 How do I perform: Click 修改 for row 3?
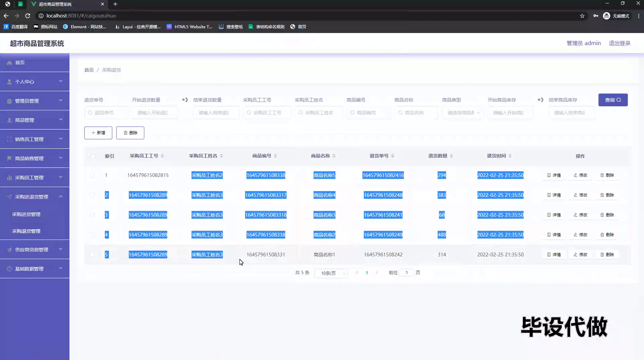click(x=580, y=215)
